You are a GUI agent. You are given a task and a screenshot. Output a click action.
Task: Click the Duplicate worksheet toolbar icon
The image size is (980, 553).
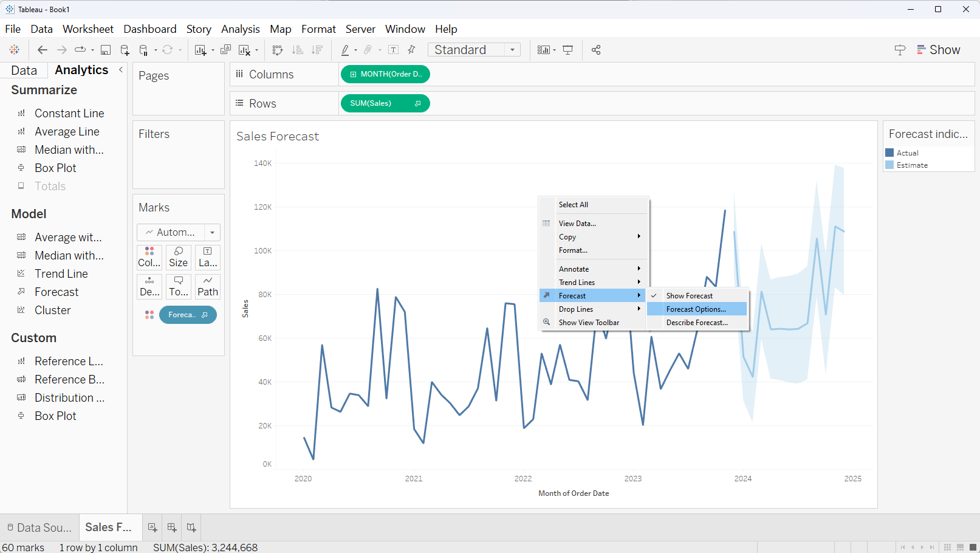tap(225, 50)
